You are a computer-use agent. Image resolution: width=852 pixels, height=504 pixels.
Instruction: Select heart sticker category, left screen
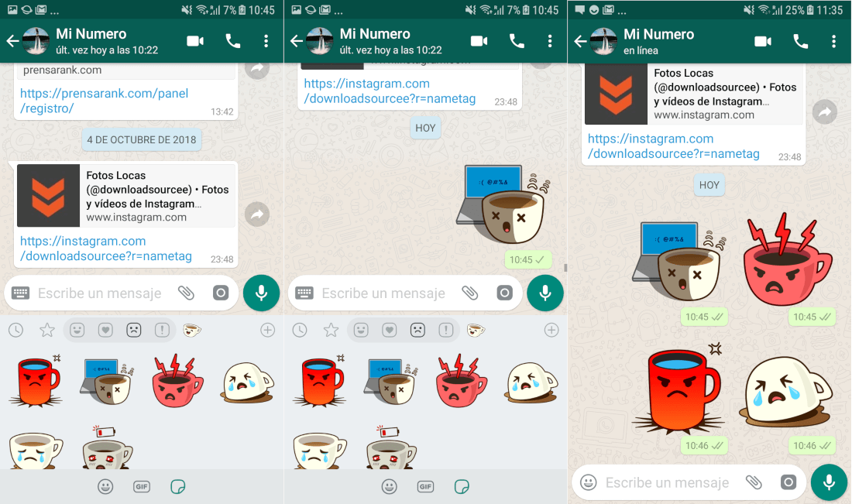(x=105, y=330)
